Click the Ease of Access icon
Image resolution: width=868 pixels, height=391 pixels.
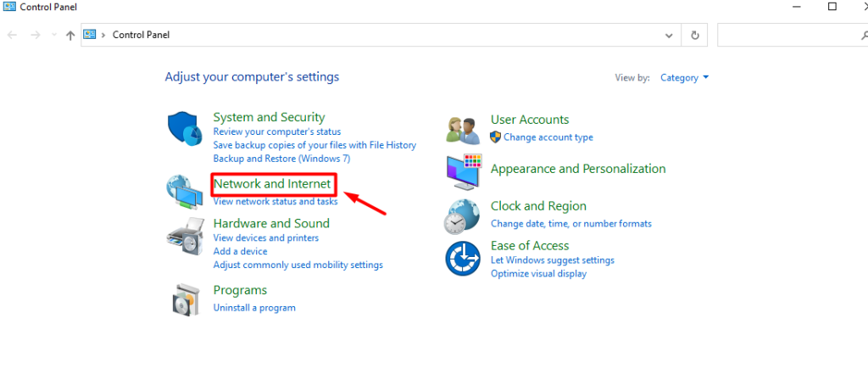coord(463,258)
